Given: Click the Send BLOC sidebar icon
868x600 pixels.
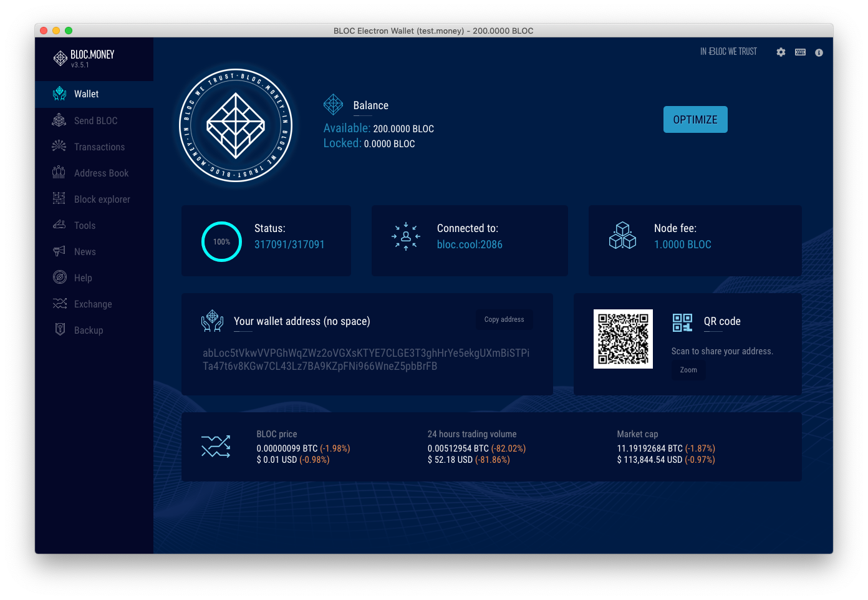Looking at the screenshot, I should click(x=59, y=120).
